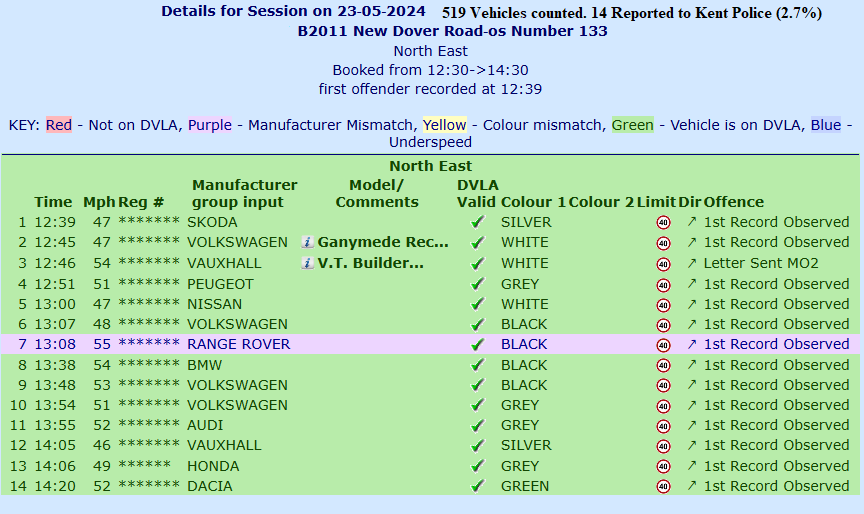Click the Model/ Comments column header

click(377, 193)
